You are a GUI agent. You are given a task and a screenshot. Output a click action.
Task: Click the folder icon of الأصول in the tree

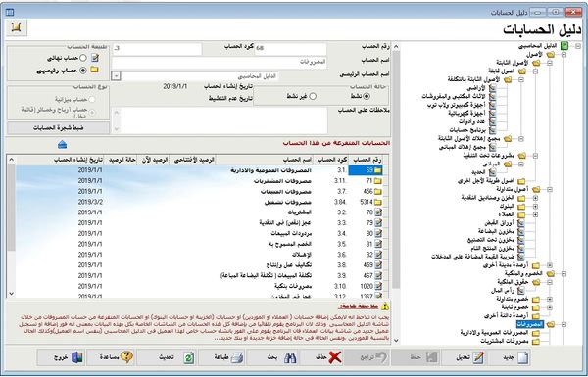tap(550, 55)
